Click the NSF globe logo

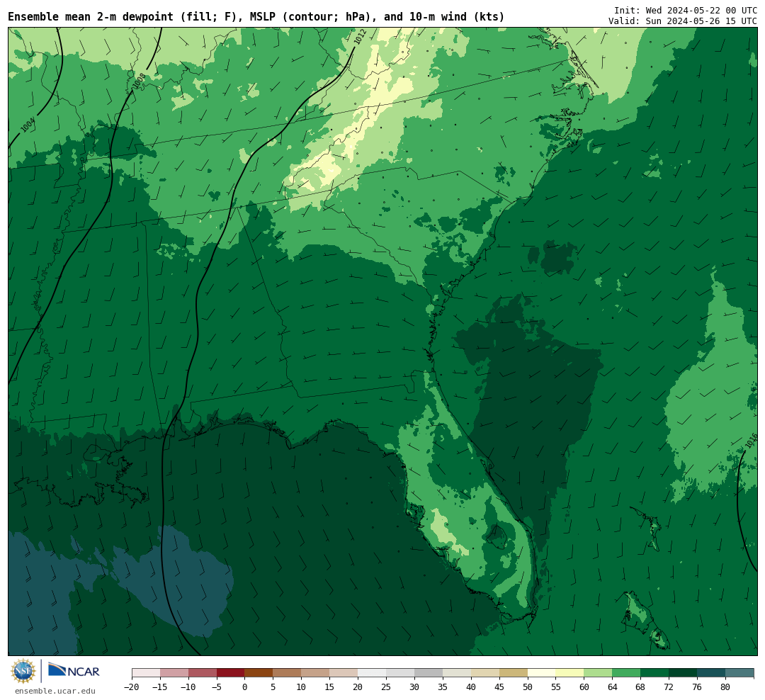(x=23, y=671)
